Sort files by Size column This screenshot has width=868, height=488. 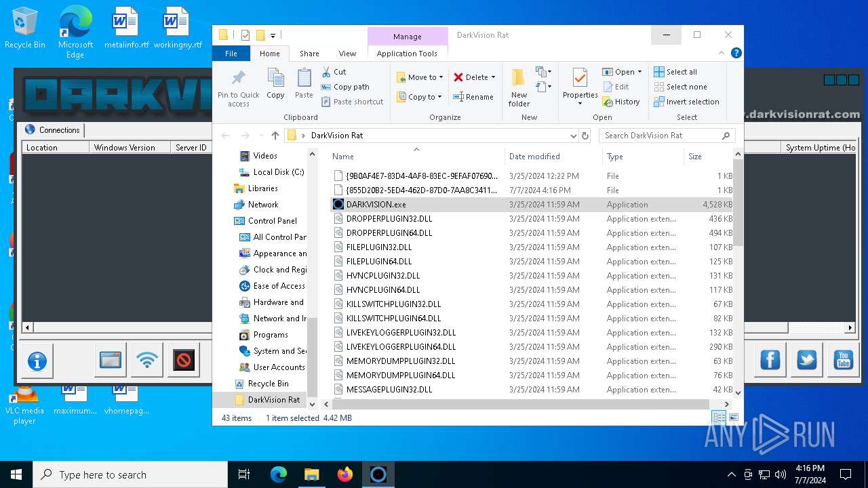tap(709, 157)
